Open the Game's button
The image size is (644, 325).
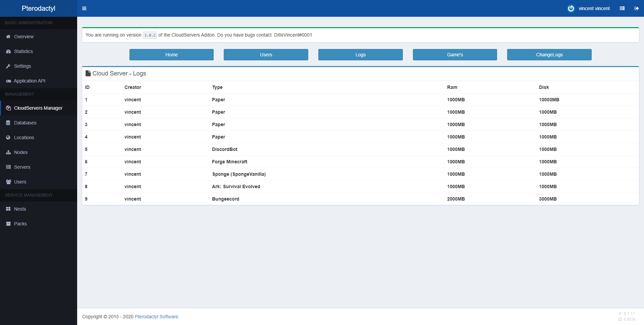coord(455,55)
